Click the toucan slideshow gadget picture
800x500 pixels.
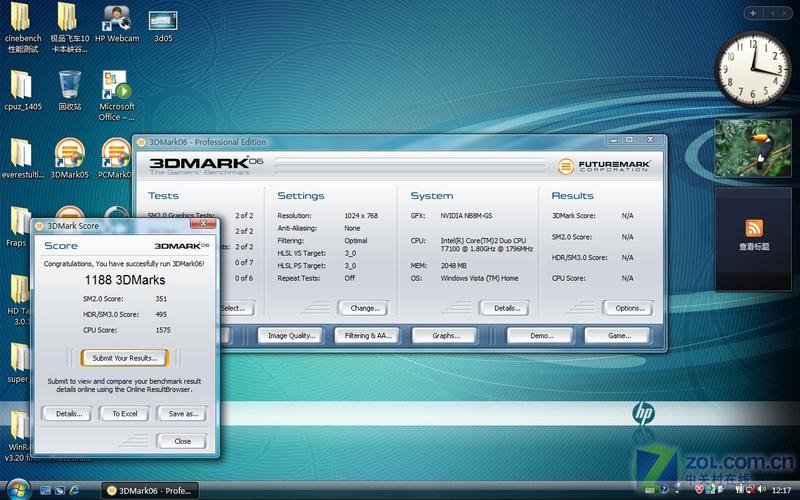(753, 148)
